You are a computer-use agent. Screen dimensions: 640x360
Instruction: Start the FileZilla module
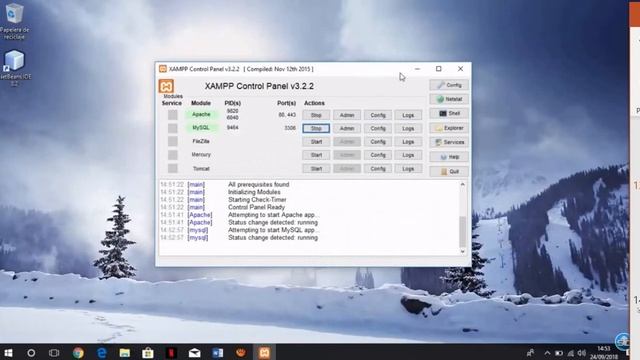click(316, 142)
